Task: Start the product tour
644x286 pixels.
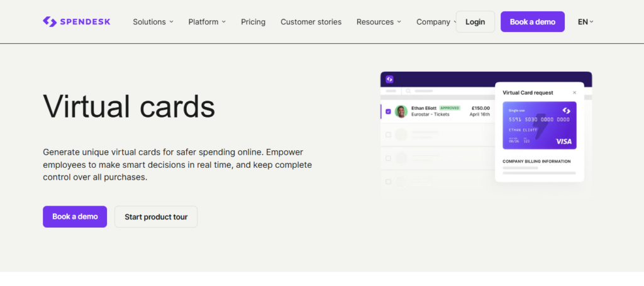Action: (156, 217)
